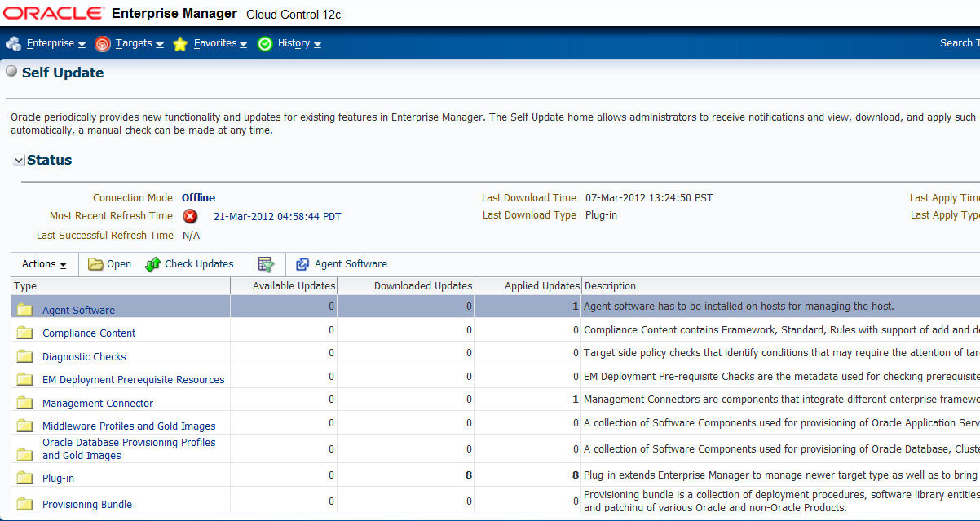Open the Provisioning Bundle link

[x=87, y=505]
